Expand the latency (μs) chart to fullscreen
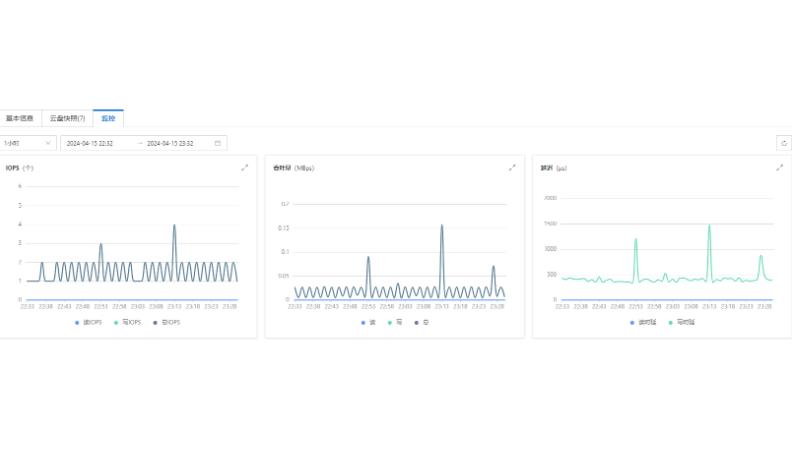The height and width of the screenshot is (450, 792). (779, 168)
